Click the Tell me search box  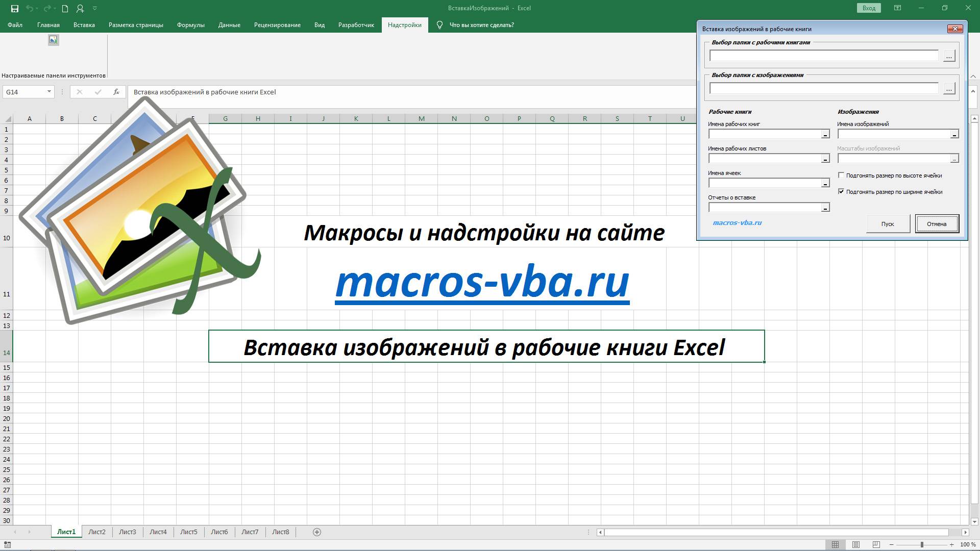click(x=481, y=24)
